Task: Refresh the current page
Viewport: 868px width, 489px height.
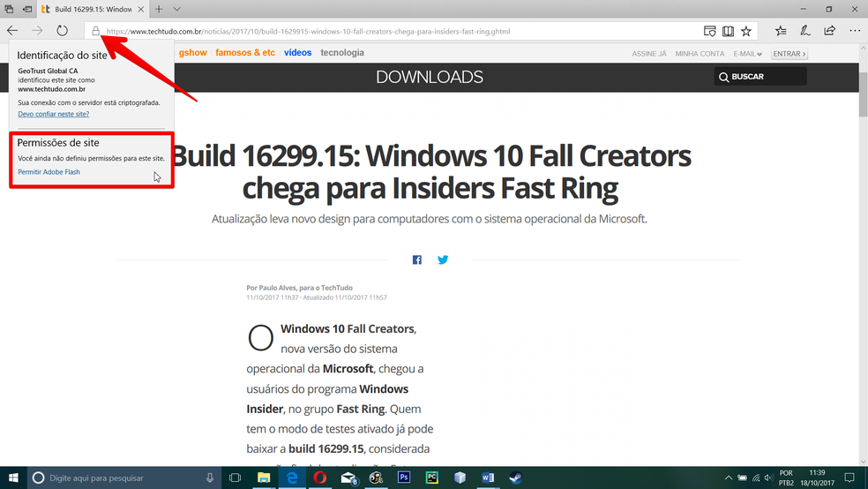Action: click(62, 31)
